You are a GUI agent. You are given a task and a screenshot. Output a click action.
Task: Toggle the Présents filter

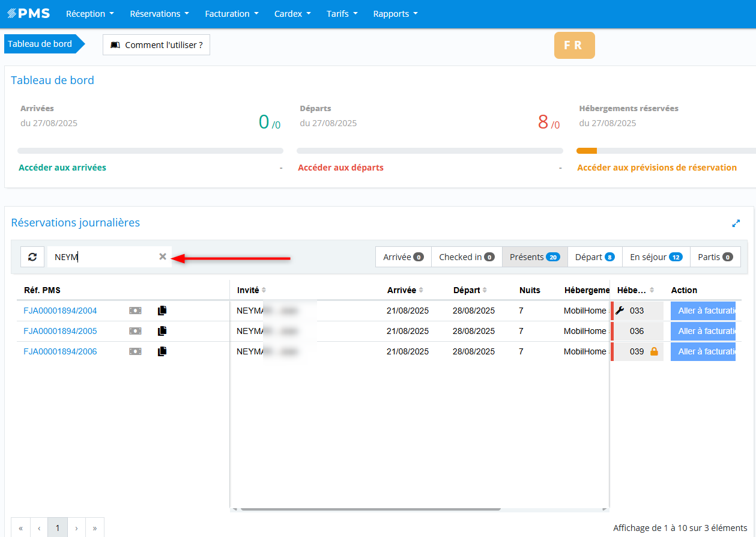[x=534, y=256]
